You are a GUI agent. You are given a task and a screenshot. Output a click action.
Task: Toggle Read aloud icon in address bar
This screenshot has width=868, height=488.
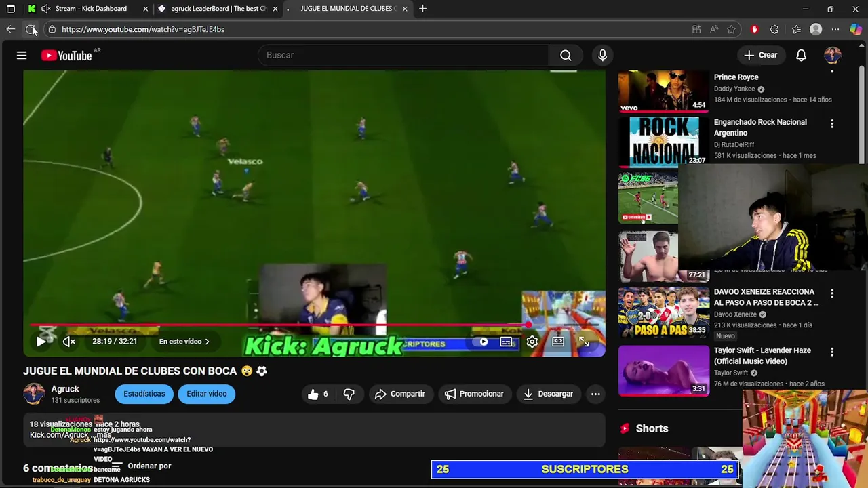pos(714,29)
